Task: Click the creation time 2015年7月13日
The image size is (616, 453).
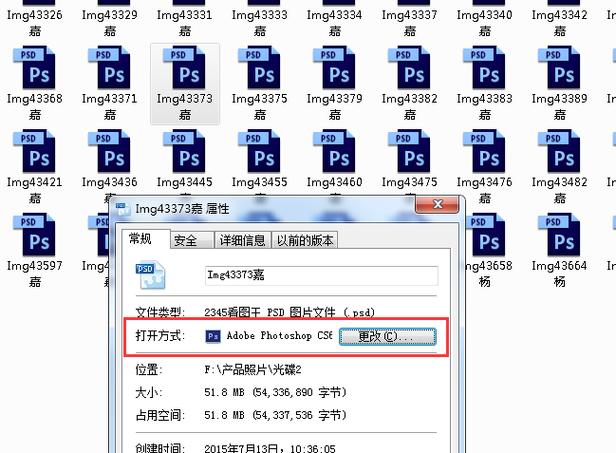Action: click(x=242, y=448)
